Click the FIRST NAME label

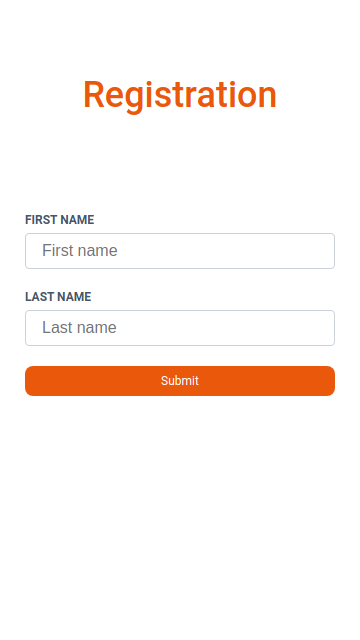(60, 220)
